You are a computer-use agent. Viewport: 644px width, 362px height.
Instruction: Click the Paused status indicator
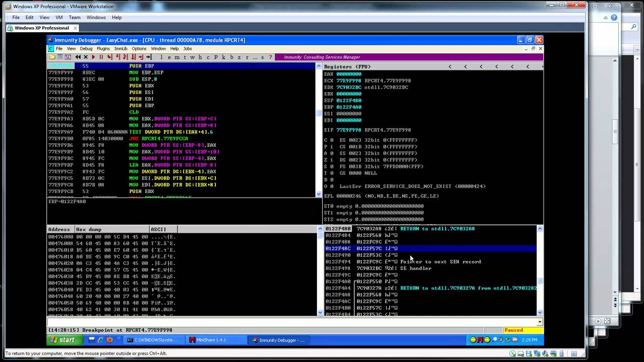point(523,330)
